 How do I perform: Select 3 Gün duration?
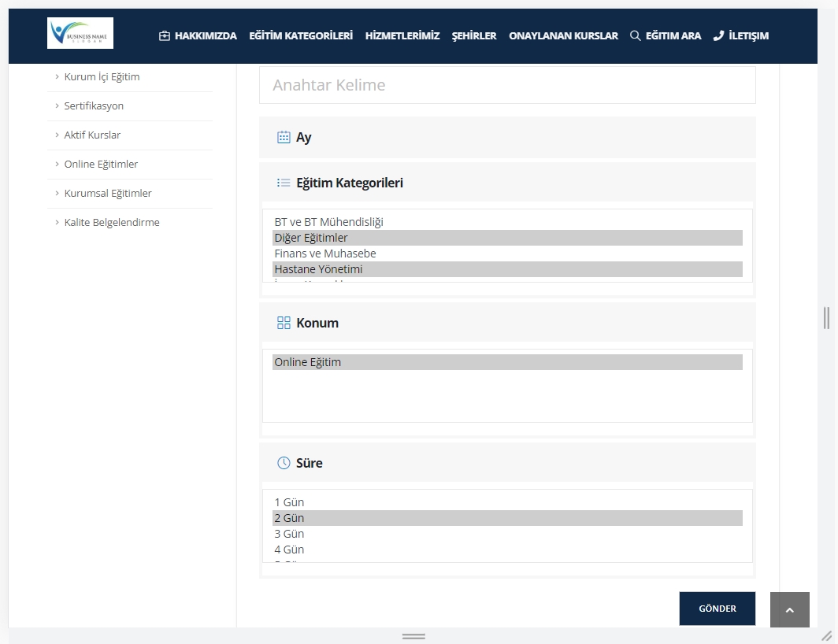click(x=507, y=534)
